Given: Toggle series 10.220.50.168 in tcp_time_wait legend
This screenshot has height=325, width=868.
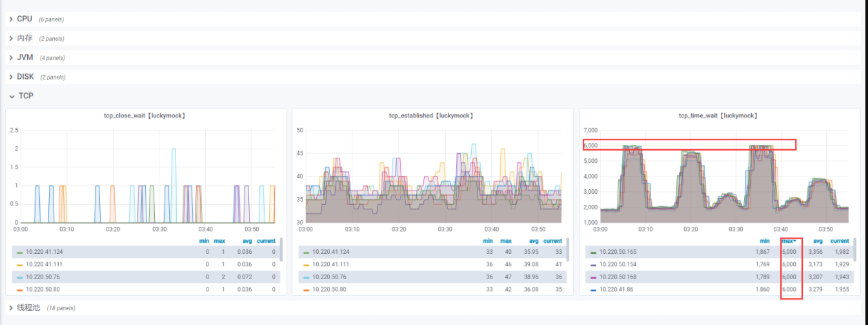Looking at the screenshot, I should [618, 277].
